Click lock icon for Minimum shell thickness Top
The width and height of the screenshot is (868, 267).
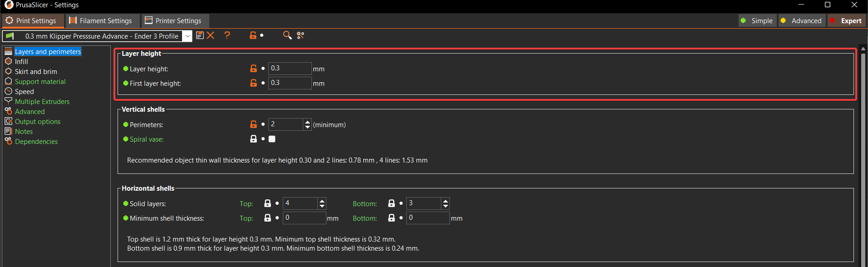coord(267,218)
